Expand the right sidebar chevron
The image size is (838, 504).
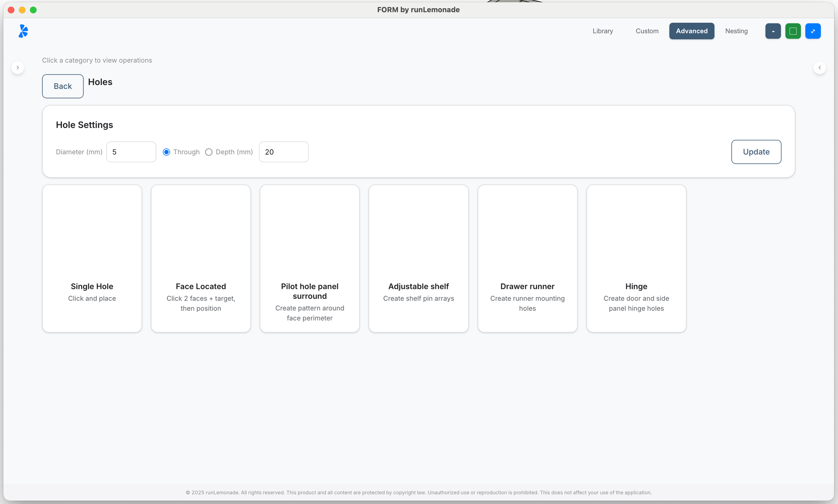tap(820, 67)
